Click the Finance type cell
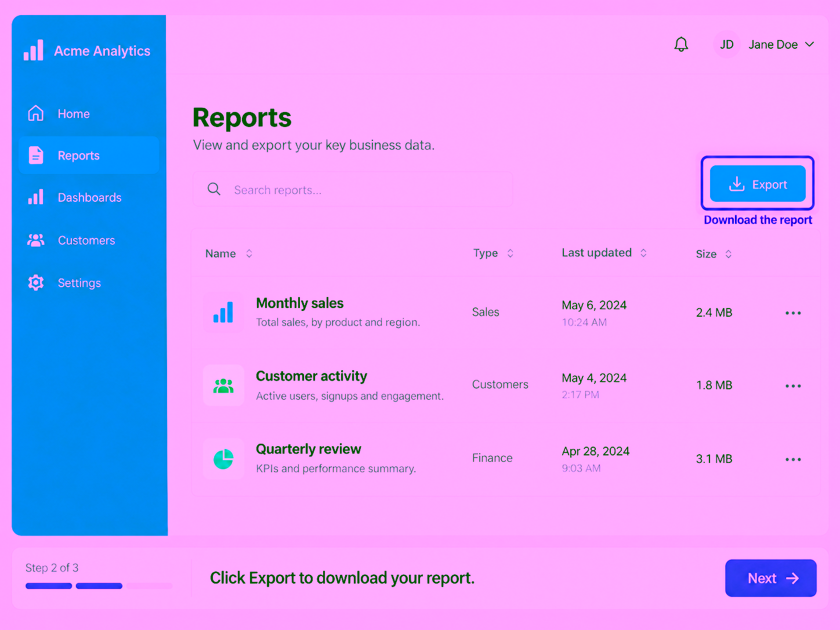 pos(492,458)
